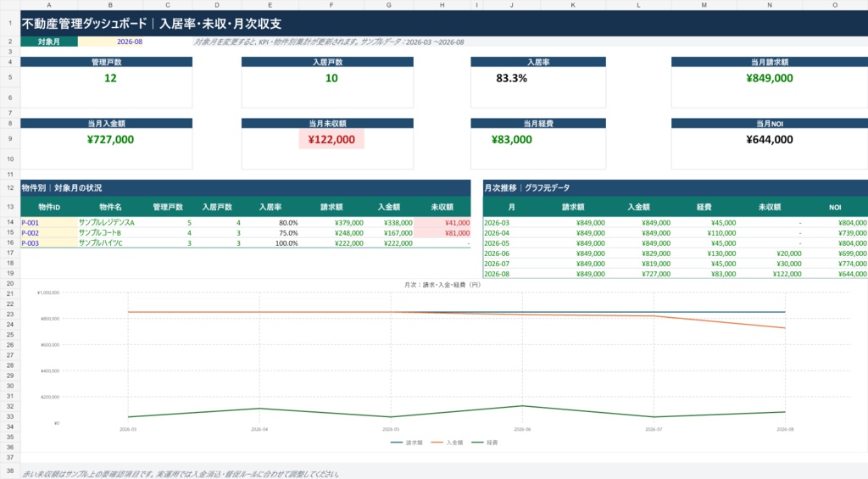This screenshot has height=479, width=868.
Task: Click the 物件ID table column header
Action: tap(49, 207)
